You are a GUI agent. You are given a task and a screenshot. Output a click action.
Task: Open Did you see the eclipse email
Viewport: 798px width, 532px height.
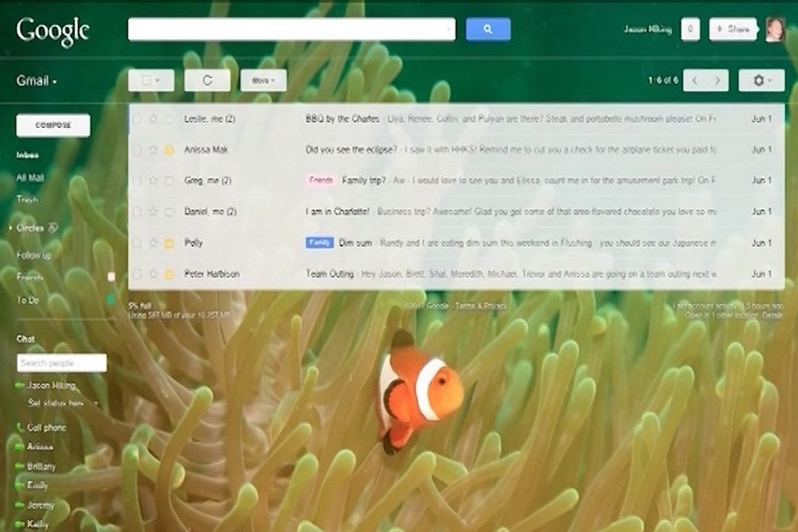point(351,150)
